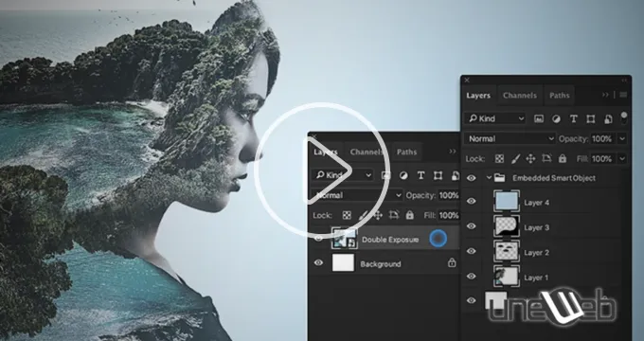Filter for adjustment layers in right Layers panel

tap(556, 118)
